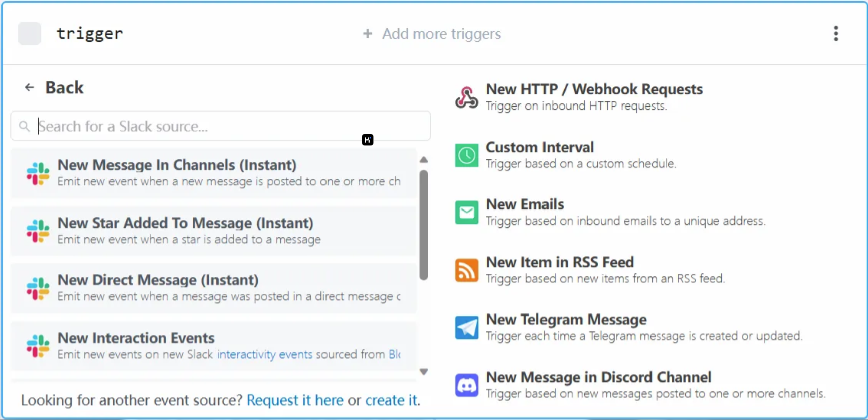Choose New Star Added To Message (Instant)
This screenshot has height=420, width=868.
click(x=213, y=231)
